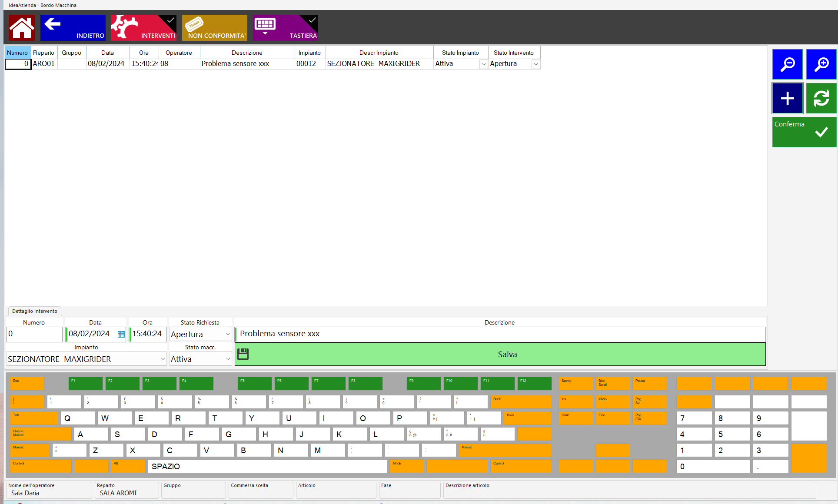The image size is (838, 504).
Task: Tap the Q key on virtual keyboard
Action: 78,418
